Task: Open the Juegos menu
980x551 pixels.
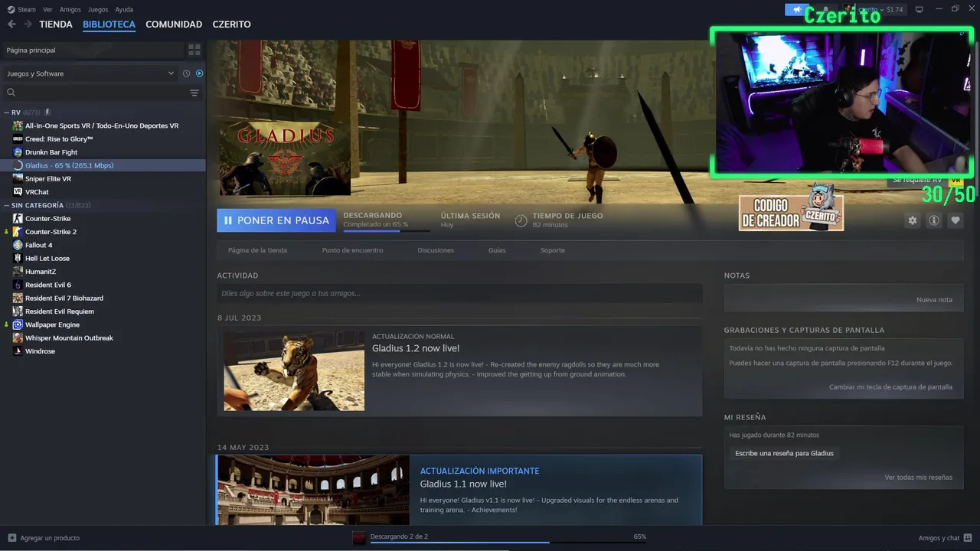Action: 98,9
